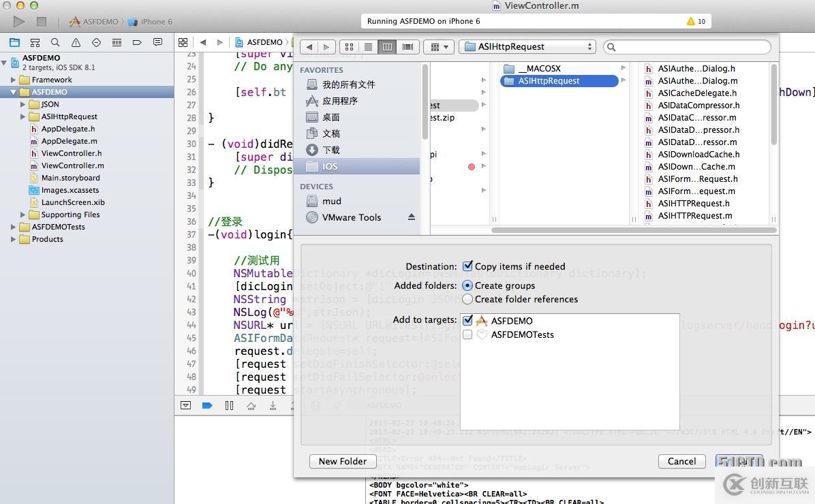This screenshot has width=815, height=504.
Task: Collapse the ASFDEMO project root
Action: pyautogui.click(x=4, y=63)
